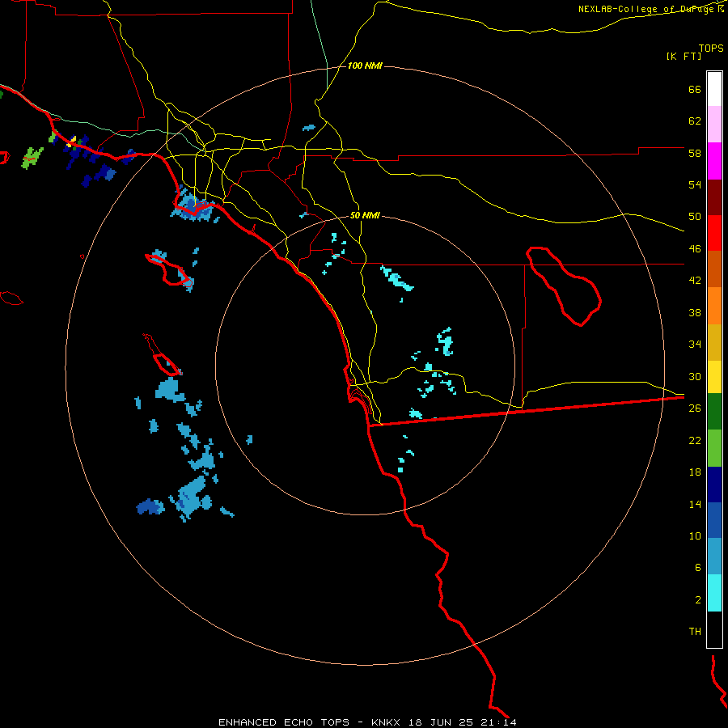Click the 38 value on the scale
Image resolution: width=728 pixels, height=728 pixels.
coord(695,312)
